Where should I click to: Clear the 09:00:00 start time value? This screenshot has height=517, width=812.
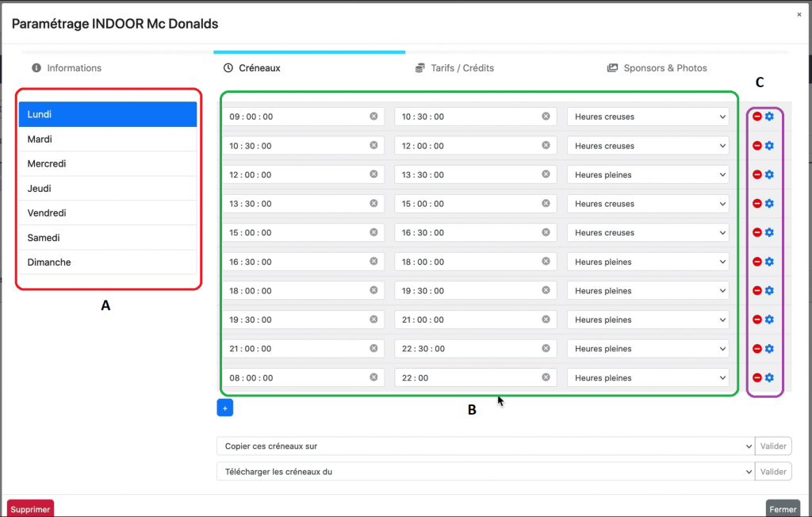[373, 116]
